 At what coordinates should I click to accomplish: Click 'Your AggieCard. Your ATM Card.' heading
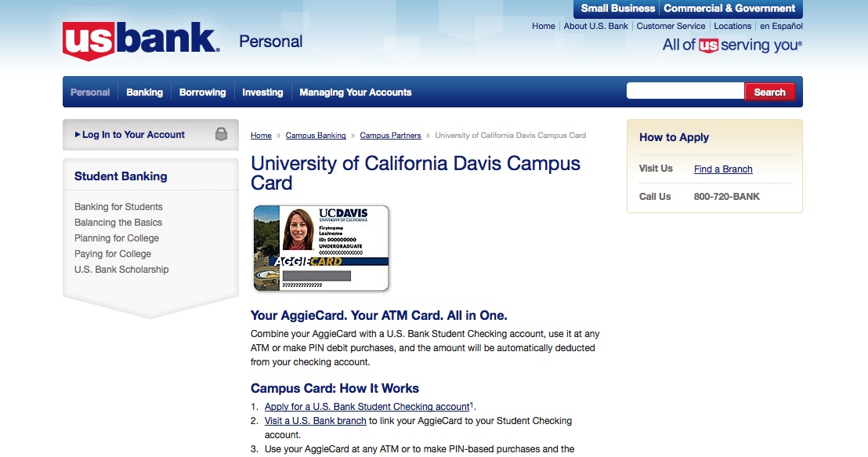click(378, 316)
